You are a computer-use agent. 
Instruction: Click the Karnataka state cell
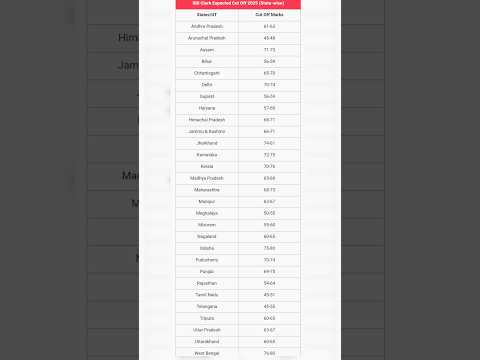coord(207,155)
